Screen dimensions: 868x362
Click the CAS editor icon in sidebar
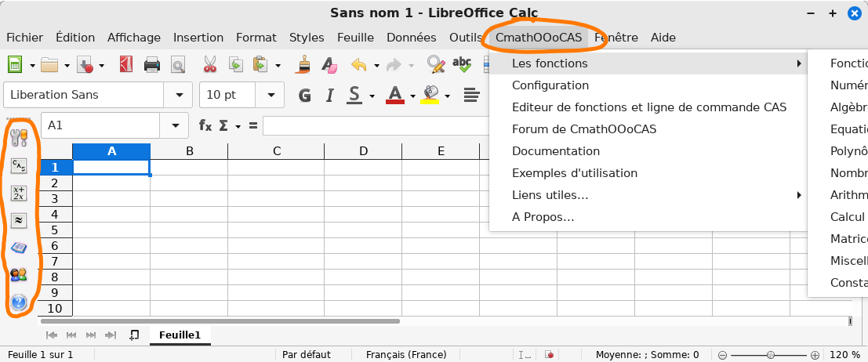(19, 165)
